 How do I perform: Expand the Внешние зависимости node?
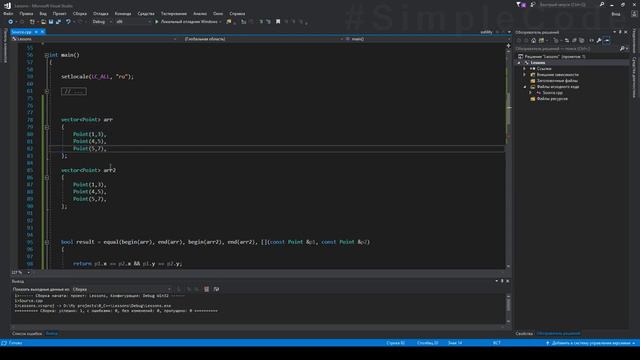point(525,75)
